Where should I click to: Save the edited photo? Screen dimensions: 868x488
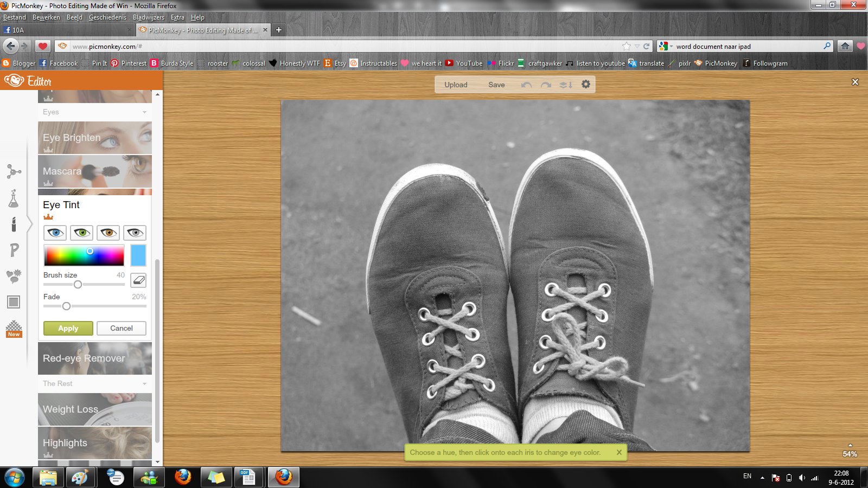(x=496, y=85)
